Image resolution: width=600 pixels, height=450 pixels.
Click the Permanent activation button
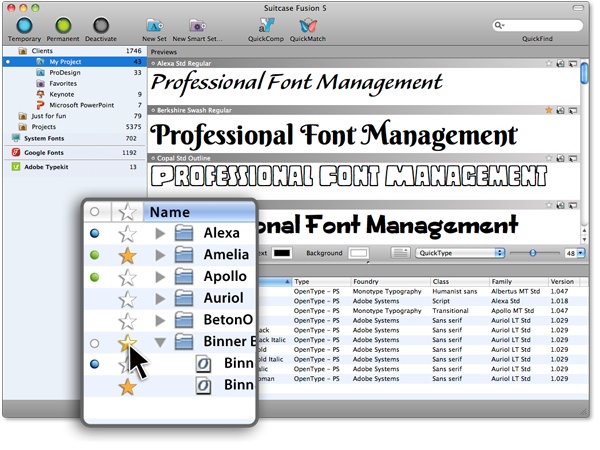tap(63, 27)
